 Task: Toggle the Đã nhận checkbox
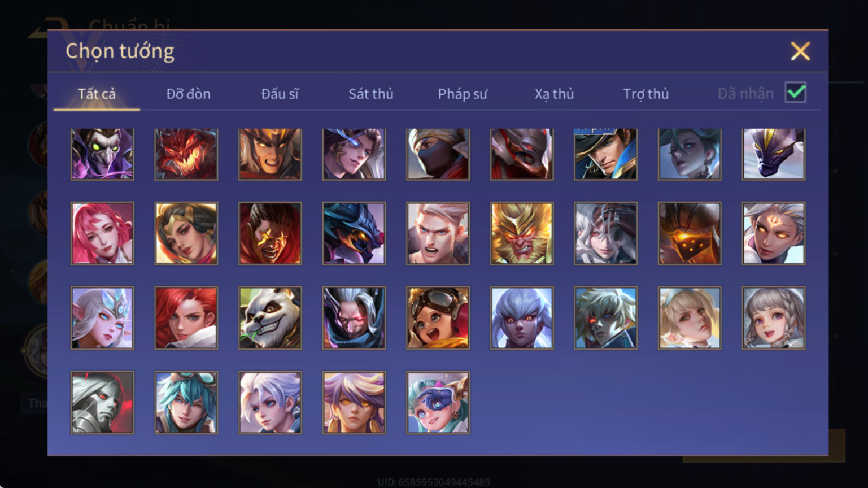[796, 93]
